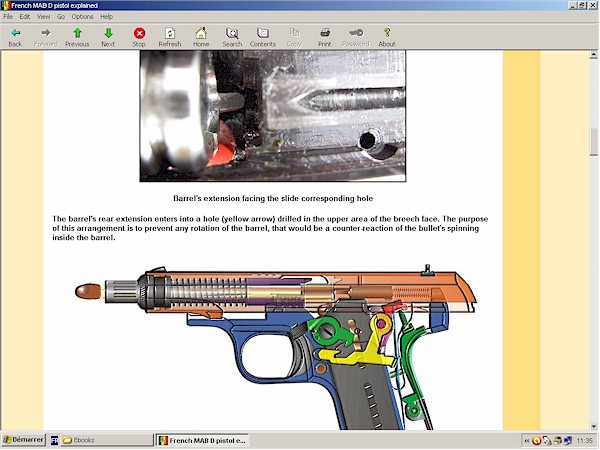The height and width of the screenshot is (450, 600).
Task: Open the Search tool in the toolbar
Action: click(x=232, y=33)
